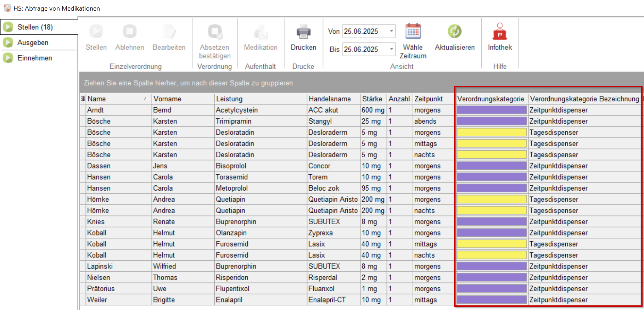Select the Stellen (18) tab
Viewport: 644px width, 310px height.
pyautogui.click(x=35, y=27)
